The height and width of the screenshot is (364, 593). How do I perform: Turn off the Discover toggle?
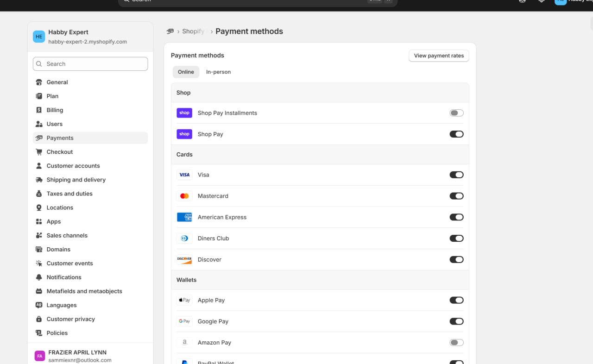(456, 260)
